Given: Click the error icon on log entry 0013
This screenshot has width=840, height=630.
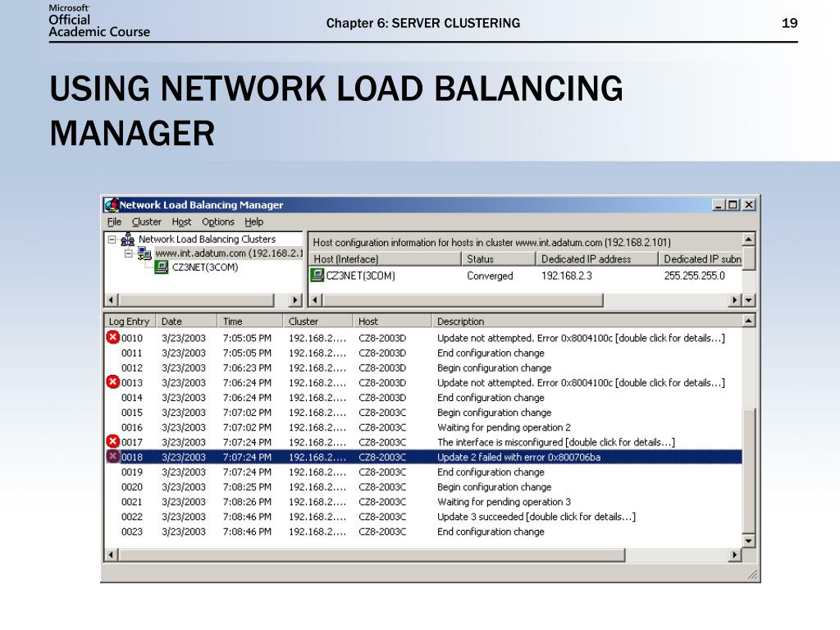Looking at the screenshot, I should (x=112, y=382).
